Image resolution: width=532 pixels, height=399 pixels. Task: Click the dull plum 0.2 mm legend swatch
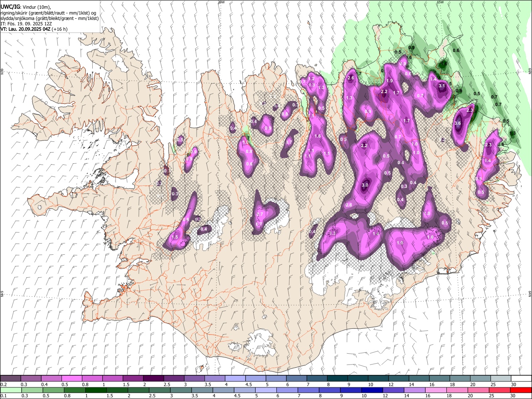pyautogui.click(x=10, y=379)
